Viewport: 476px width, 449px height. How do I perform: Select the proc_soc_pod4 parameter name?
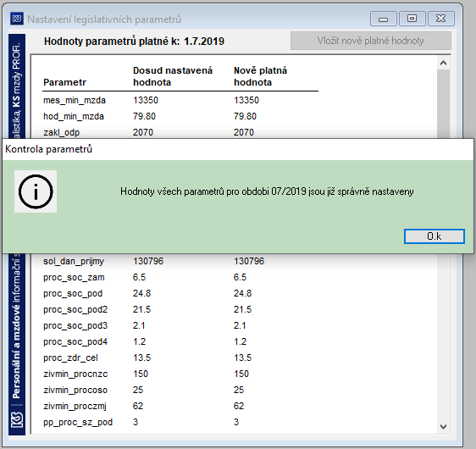point(75,341)
